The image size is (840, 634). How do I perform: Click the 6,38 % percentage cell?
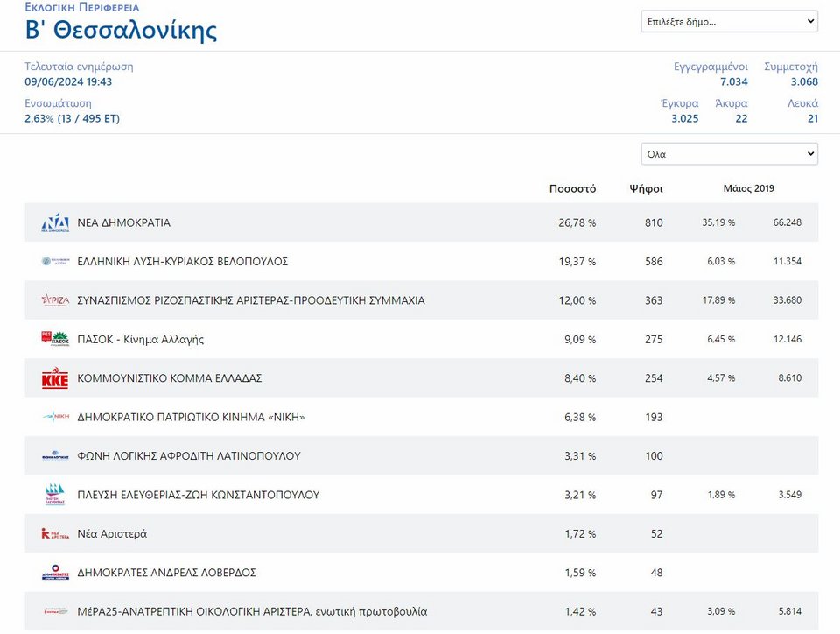(579, 417)
